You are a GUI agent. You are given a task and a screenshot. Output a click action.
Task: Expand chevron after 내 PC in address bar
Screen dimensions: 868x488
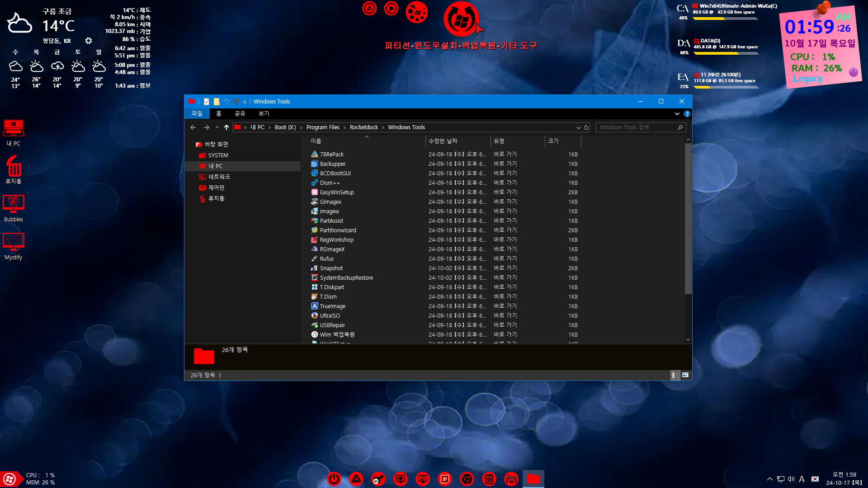tap(269, 127)
